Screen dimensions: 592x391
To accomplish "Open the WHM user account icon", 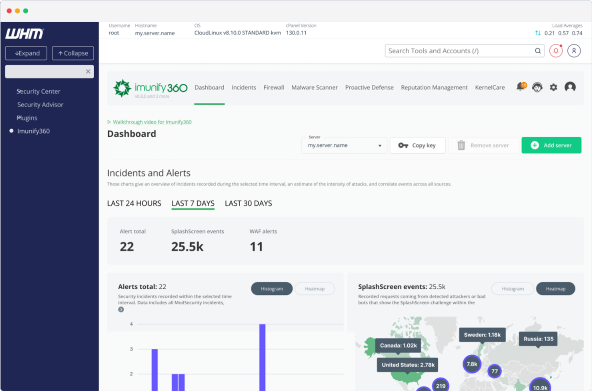I will point(574,51).
